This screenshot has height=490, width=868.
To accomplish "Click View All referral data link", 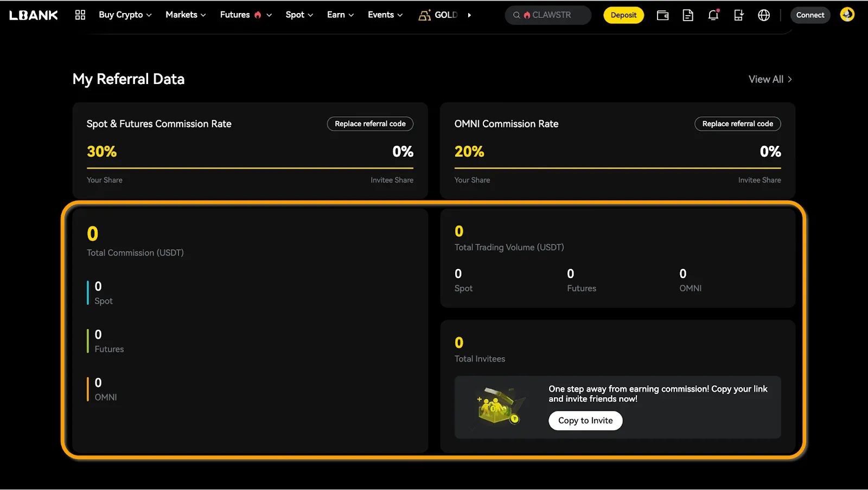I will click(770, 79).
